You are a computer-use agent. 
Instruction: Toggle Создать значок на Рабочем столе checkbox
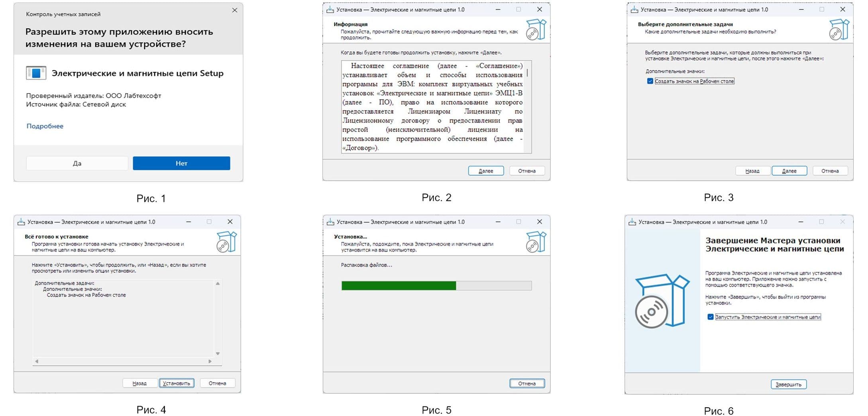coord(650,81)
